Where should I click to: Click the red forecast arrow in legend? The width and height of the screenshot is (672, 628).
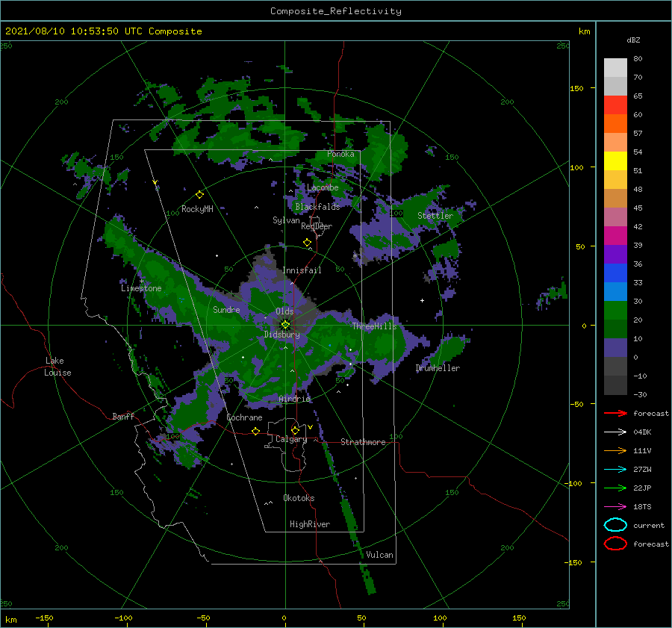click(x=615, y=413)
